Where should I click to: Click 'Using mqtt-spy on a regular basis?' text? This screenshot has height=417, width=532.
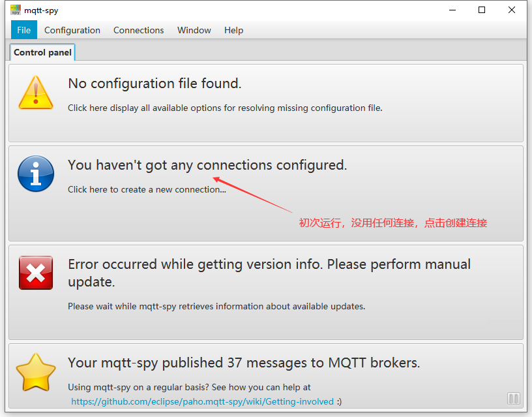[189, 388]
